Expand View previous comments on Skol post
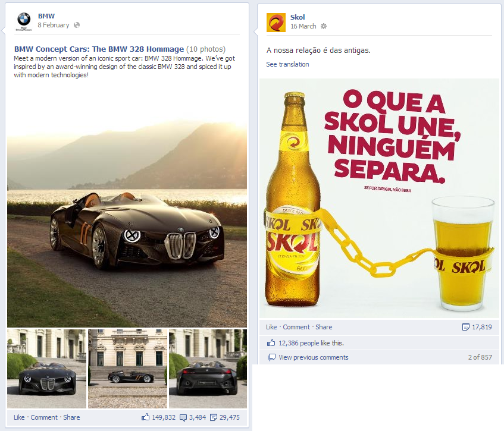504x431 pixels. coord(314,357)
